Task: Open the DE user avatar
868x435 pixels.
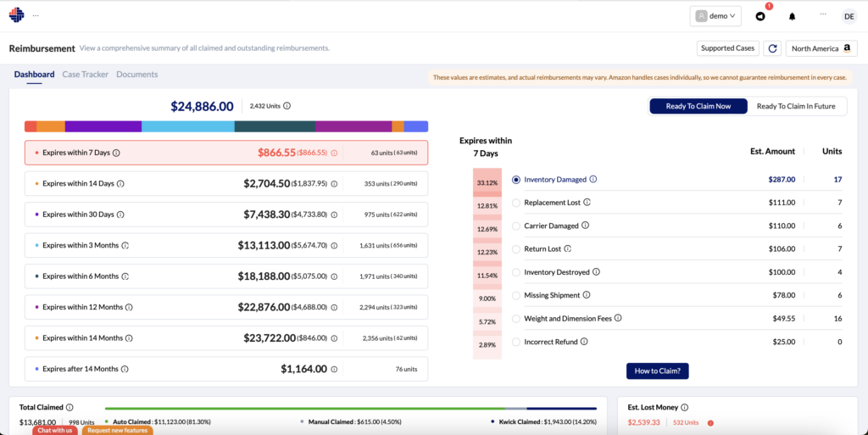Action: (x=849, y=17)
